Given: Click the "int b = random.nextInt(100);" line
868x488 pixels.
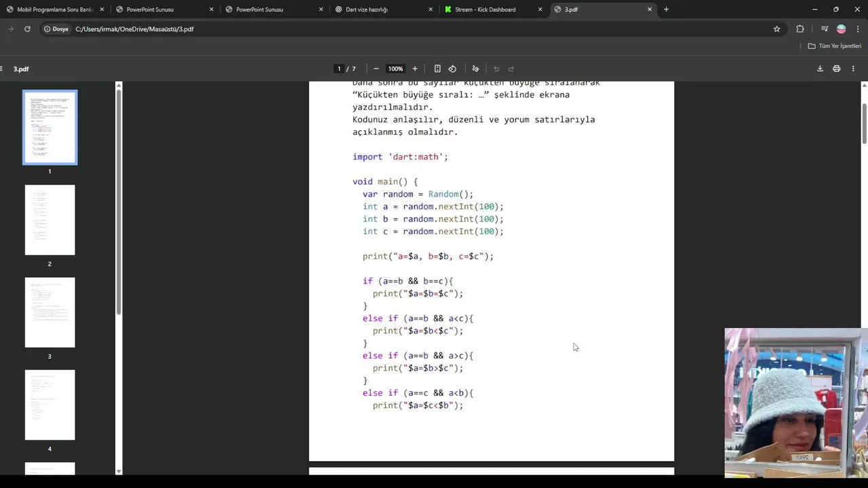Looking at the screenshot, I should click(x=433, y=219).
